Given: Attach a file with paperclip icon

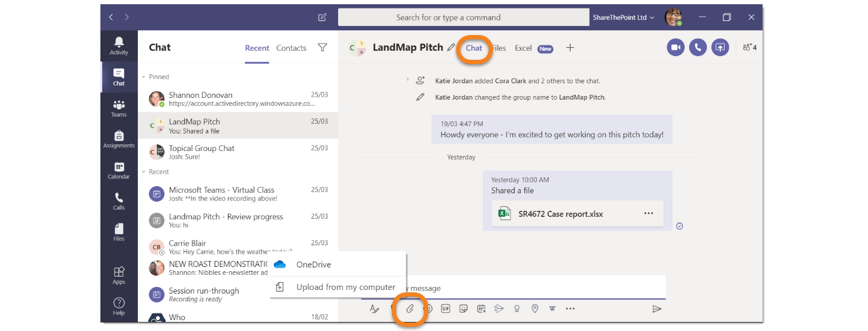Looking at the screenshot, I should tap(410, 309).
